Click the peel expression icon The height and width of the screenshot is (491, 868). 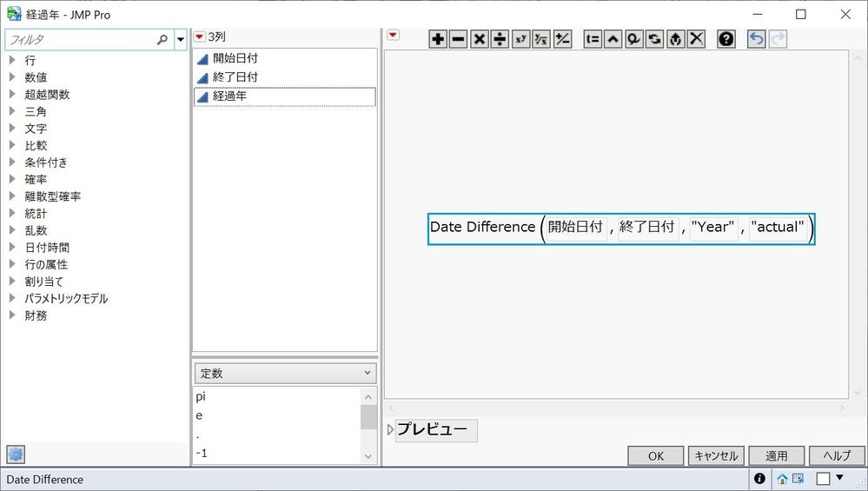click(x=633, y=39)
